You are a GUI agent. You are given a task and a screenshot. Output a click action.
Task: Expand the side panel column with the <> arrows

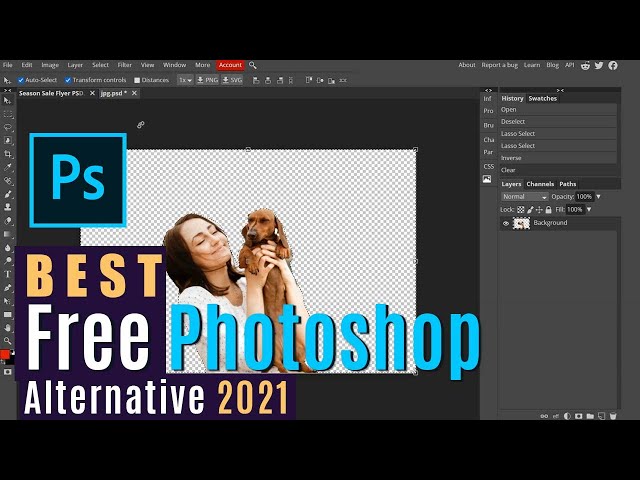488,90
